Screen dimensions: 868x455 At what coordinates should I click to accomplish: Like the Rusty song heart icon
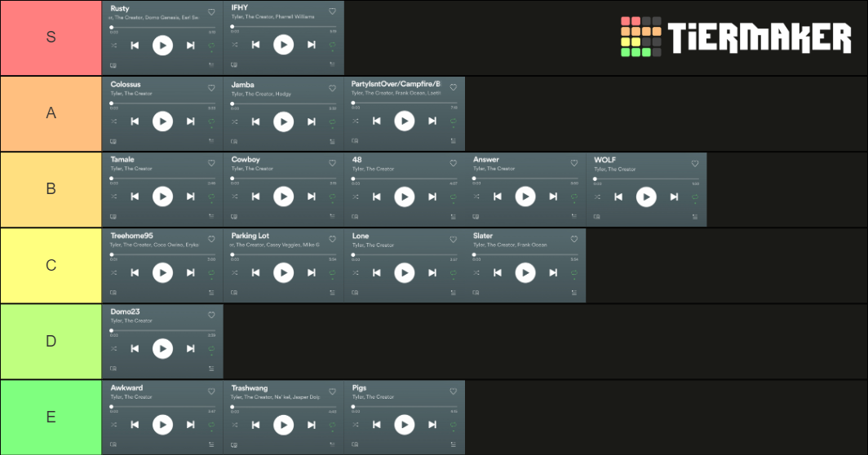[x=211, y=12]
